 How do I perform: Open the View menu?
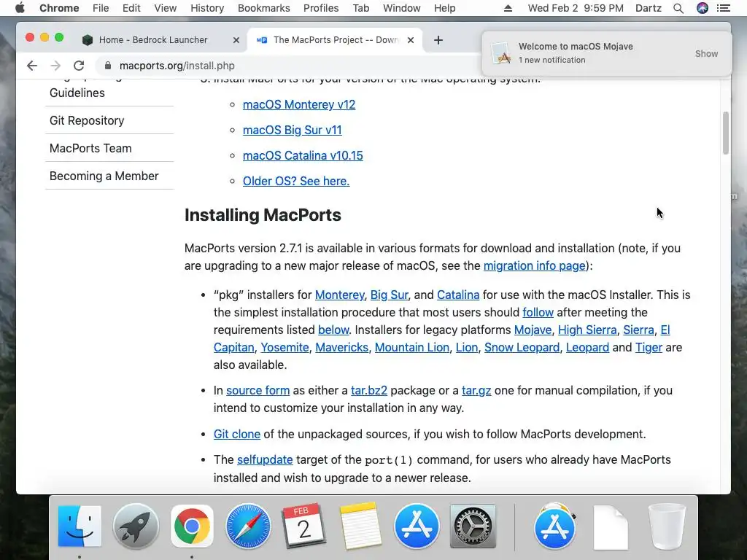click(x=166, y=8)
